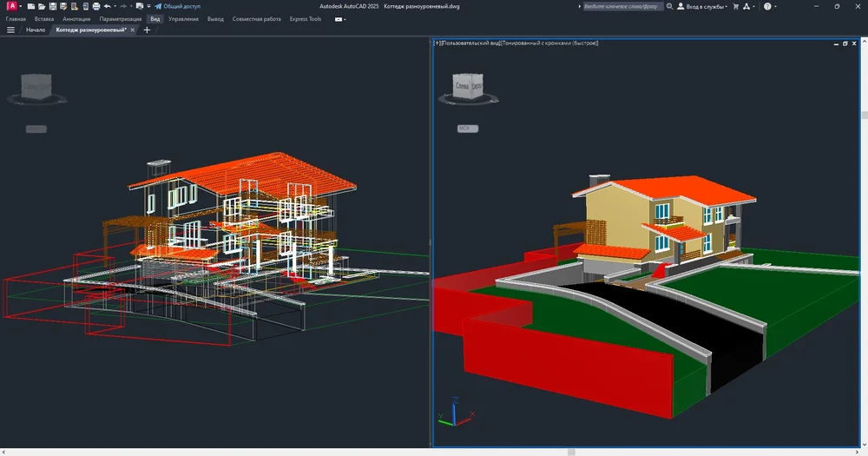
Task: Click the Plot printer icon
Action: click(x=96, y=6)
